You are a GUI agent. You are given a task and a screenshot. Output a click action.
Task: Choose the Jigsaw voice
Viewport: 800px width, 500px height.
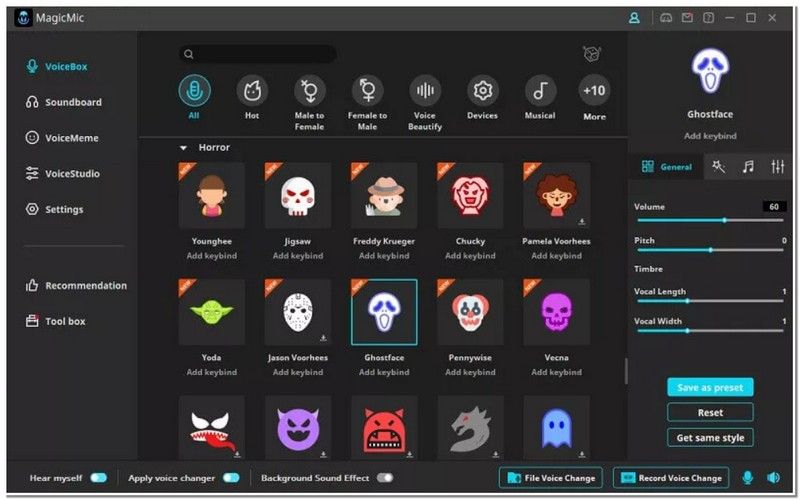(298, 195)
